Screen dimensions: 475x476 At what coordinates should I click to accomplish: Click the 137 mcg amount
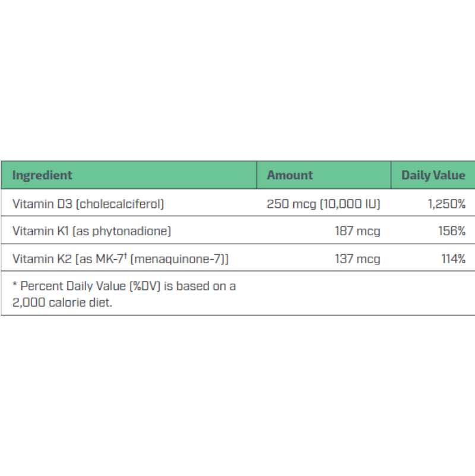coord(357,259)
